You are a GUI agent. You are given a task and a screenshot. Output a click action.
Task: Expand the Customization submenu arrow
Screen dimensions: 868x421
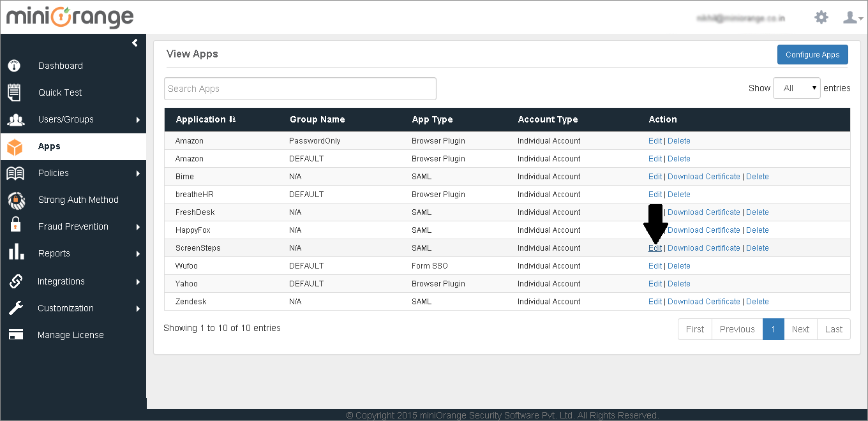(x=138, y=308)
